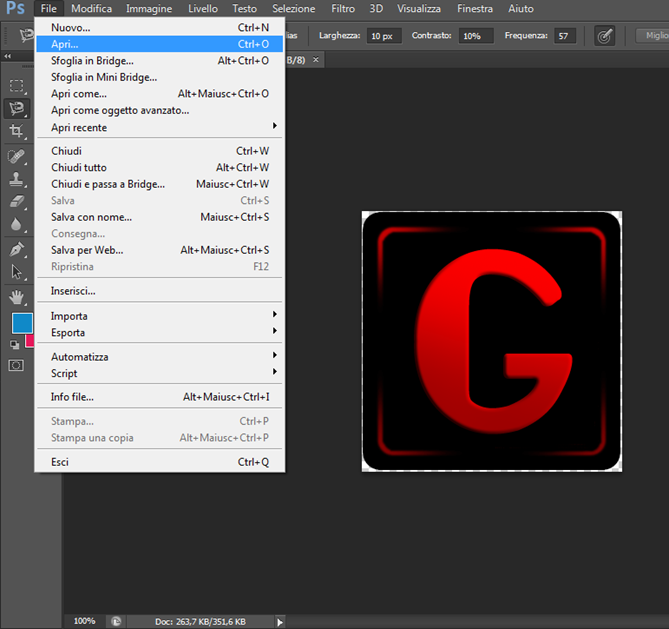Screen dimensions: 669x629
Task: Collapse the toolbox with double arrows
Action: pos(8,56)
